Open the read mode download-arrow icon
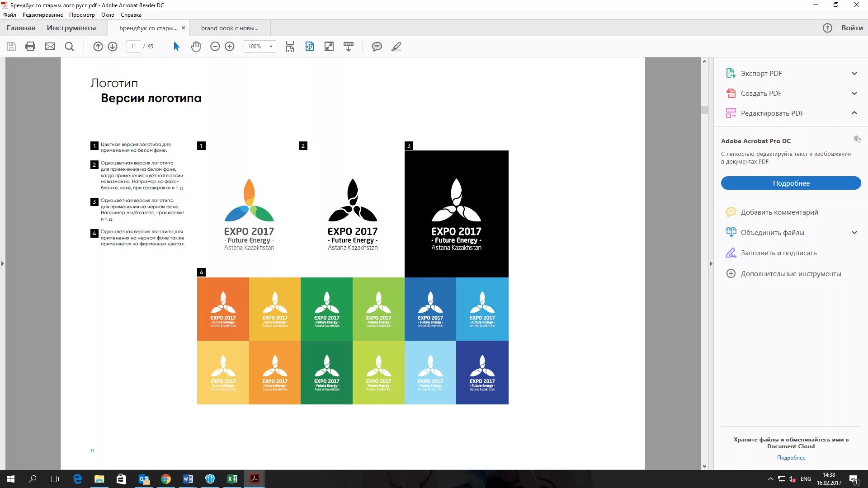The width and height of the screenshot is (868, 488). tap(349, 47)
